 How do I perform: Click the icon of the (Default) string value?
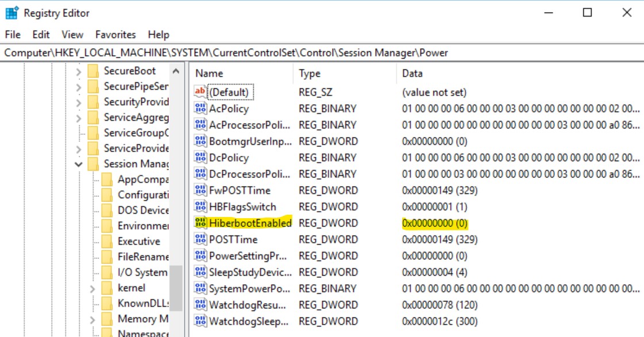click(200, 91)
